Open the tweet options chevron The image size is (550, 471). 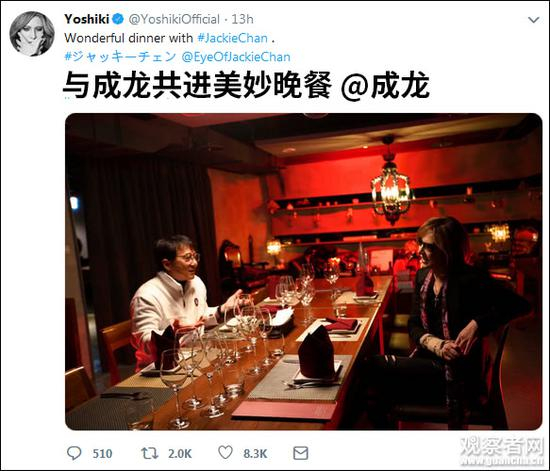click(x=534, y=20)
